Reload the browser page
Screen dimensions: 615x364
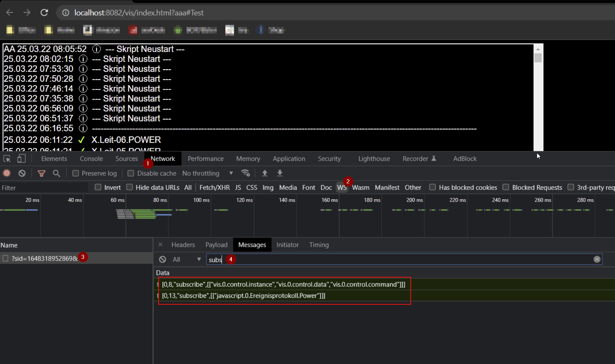44,13
